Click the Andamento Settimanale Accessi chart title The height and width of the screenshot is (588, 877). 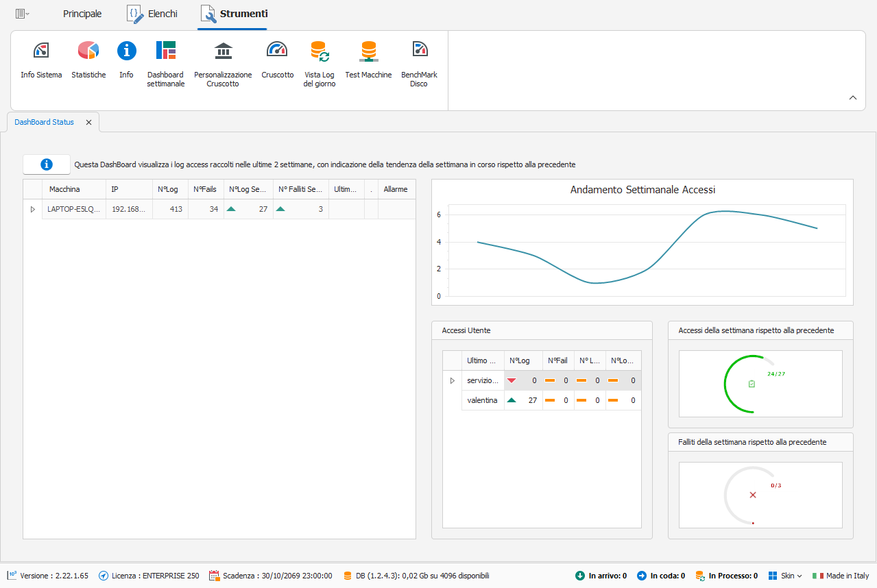click(x=642, y=190)
